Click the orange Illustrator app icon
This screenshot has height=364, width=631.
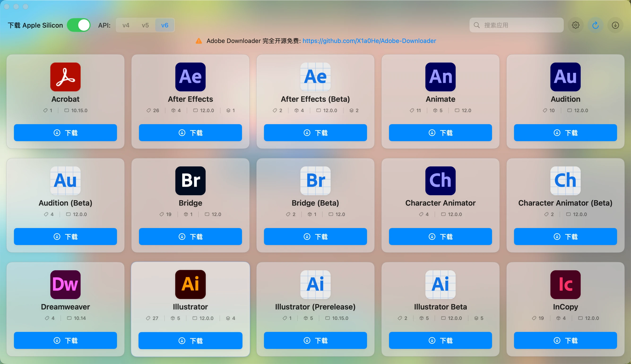[x=190, y=284]
